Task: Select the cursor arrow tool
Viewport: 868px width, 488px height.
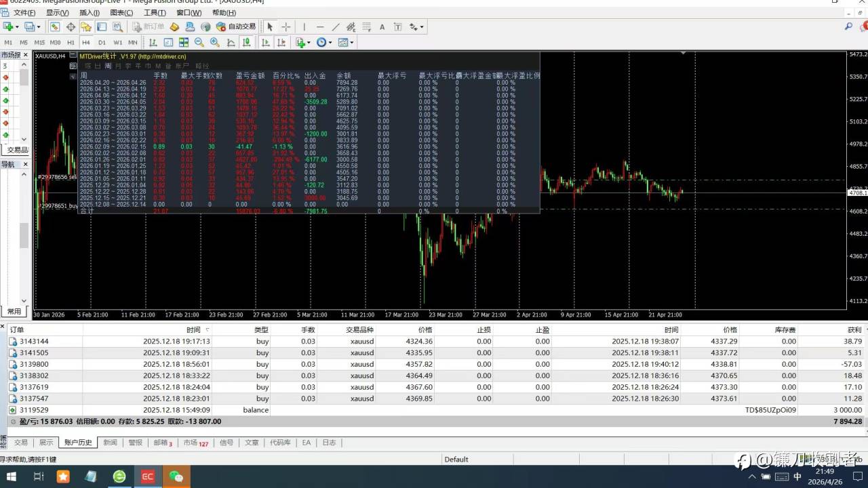Action: [270, 26]
